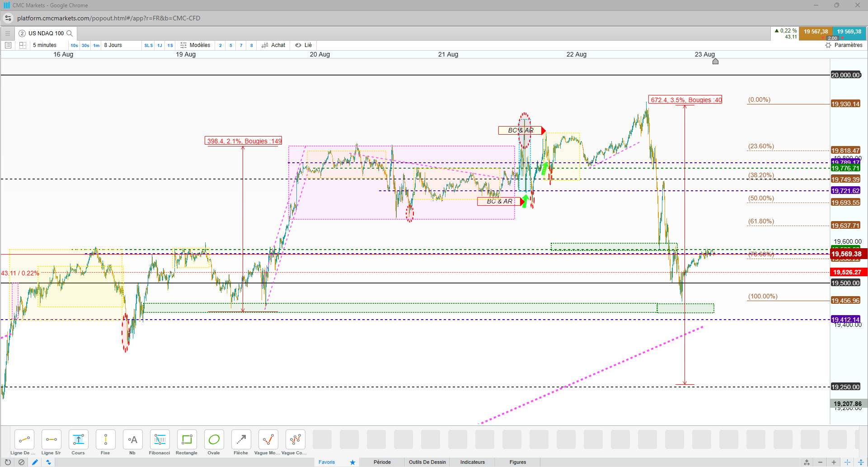The image size is (868, 467).
Task: Click the search magnifier beside US NDAQ 100
Action: tap(70, 33)
